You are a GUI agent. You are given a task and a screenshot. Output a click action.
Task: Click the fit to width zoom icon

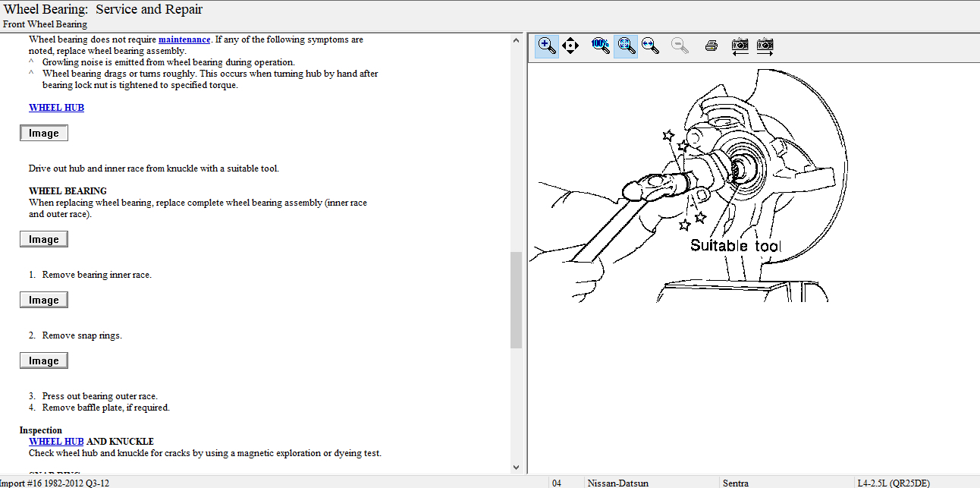tap(650, 46)
